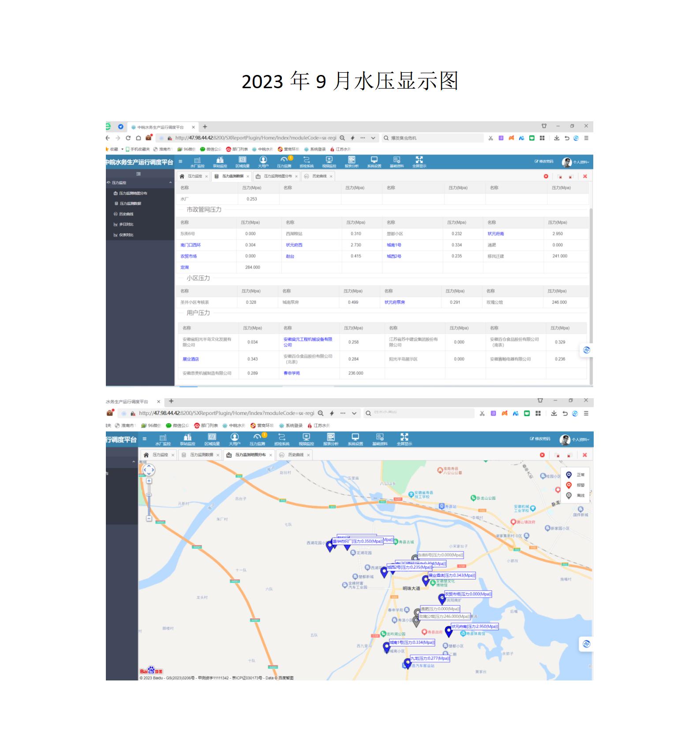The width and height of the screenshot is (700, 751).
Task: Open 报表分析 module in the data table window
Action: 352,162
